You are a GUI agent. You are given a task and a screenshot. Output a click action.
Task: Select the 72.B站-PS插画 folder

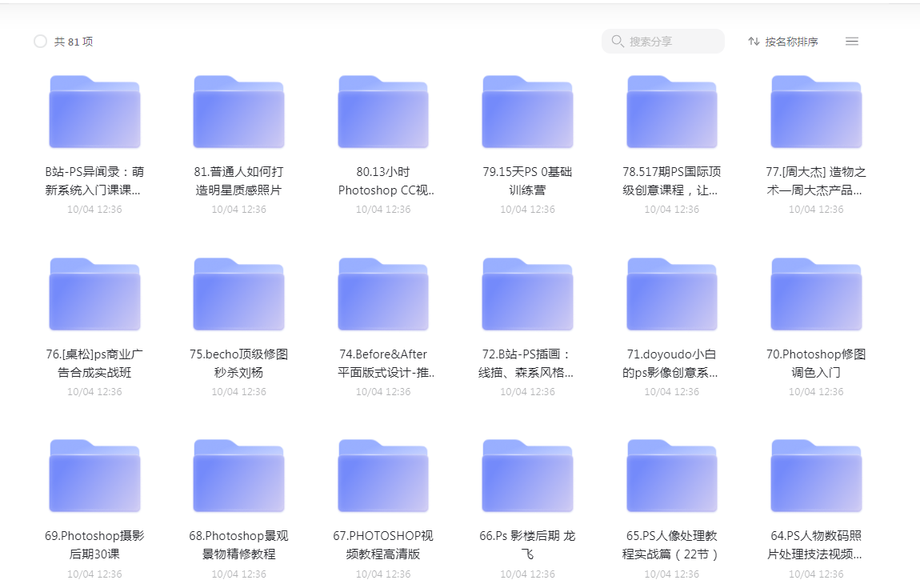coord(527,294)
